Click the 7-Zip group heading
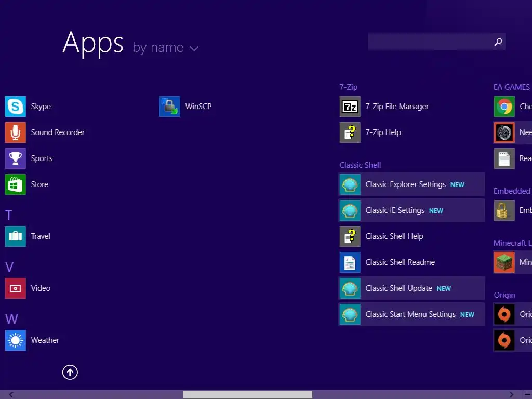Image resolution: width=532 pixels, height=399 pixels. pos(349,87)
